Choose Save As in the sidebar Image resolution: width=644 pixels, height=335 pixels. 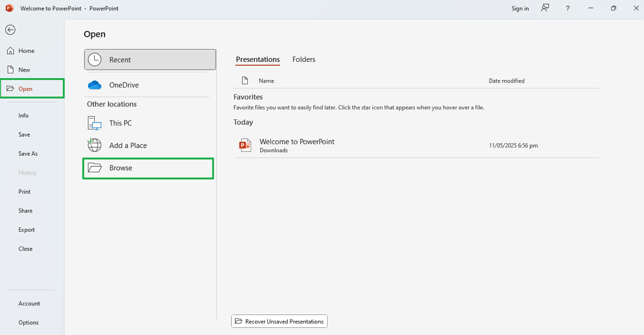click(28, 153)
